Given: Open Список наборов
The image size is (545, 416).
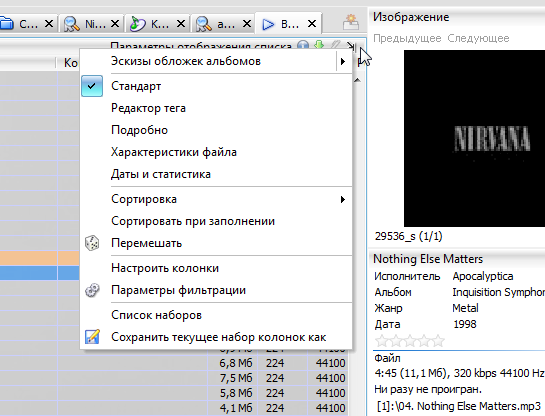Looking at the screenshot, I should [216, 315].
